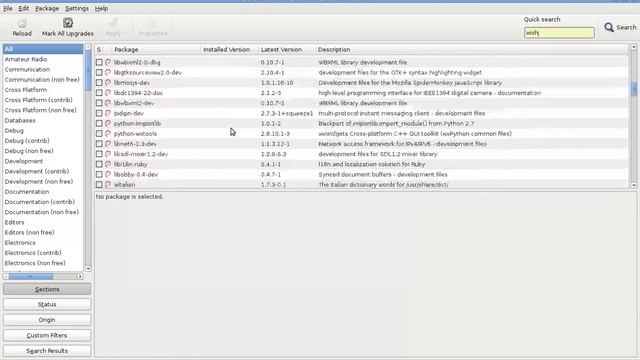
Task: Click the Search magnifier button
Action: (x=620, y=27)
